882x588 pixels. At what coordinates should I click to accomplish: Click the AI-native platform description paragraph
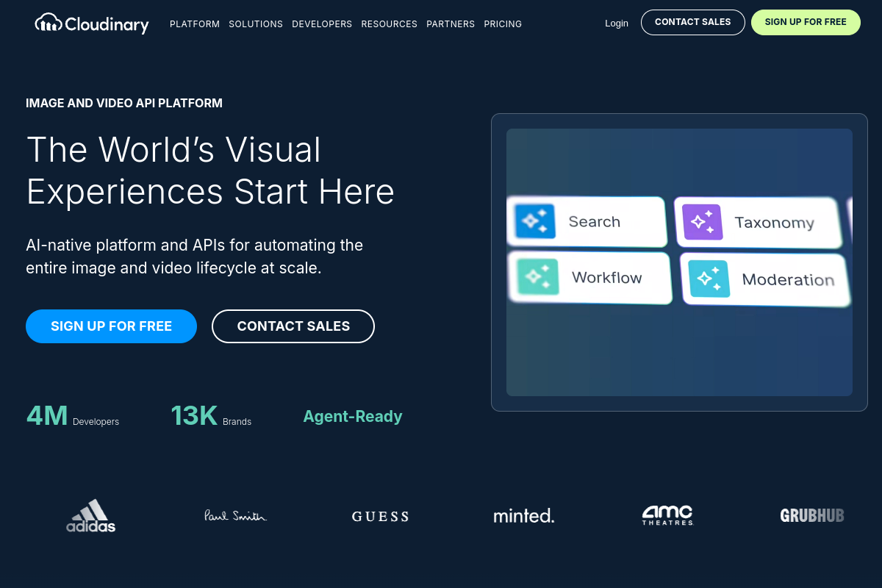[195, 257]
